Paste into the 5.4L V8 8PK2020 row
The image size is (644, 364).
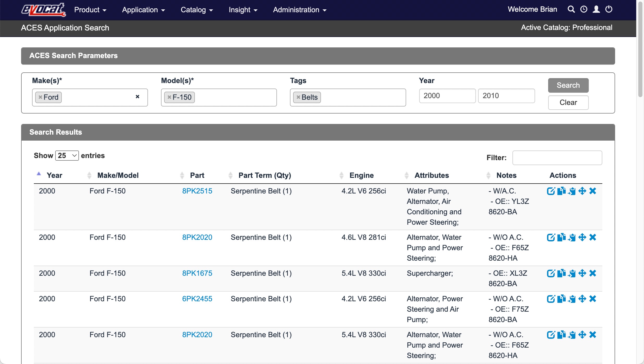click(x=572, y=335)
